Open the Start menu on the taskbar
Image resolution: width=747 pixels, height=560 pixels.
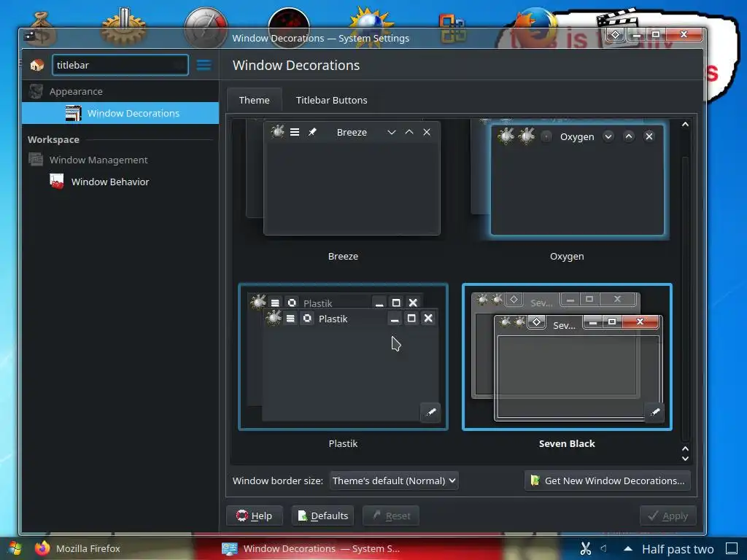tap(15, 548)
